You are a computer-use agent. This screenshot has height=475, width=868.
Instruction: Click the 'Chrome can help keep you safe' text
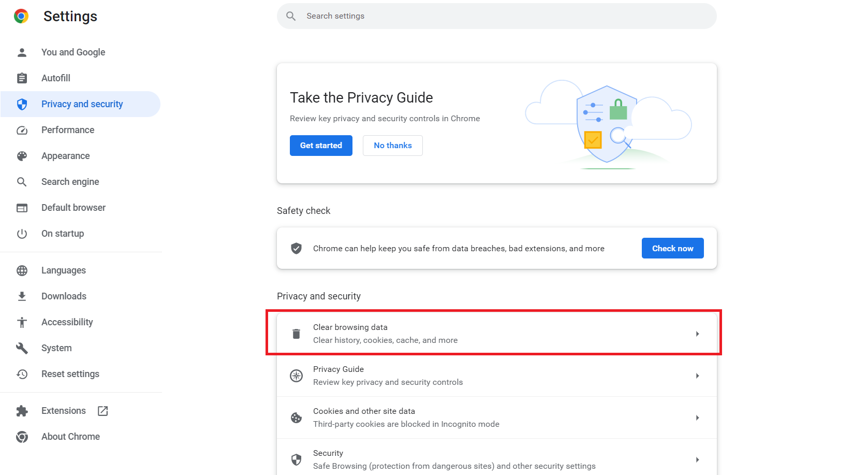click(459, 249)
